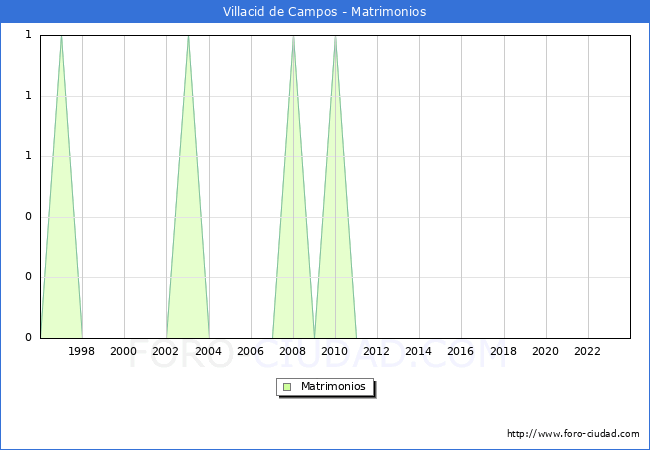The width and height of the screenshot is (650, 450).
Task: Click the 2010 peak of the area chart
Action: coord(335,37)
